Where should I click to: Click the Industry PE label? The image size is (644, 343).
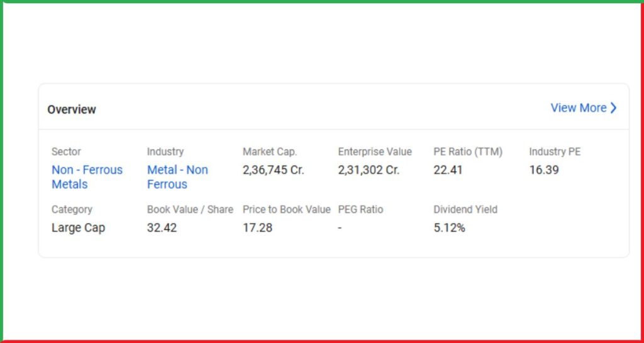[x=555, y=152]
